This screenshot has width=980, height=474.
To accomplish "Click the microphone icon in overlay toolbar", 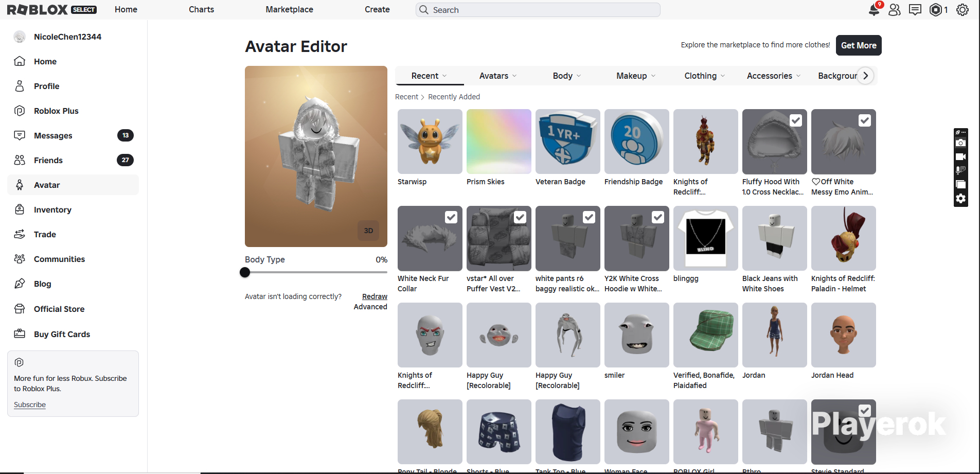I will pos(960,170).
